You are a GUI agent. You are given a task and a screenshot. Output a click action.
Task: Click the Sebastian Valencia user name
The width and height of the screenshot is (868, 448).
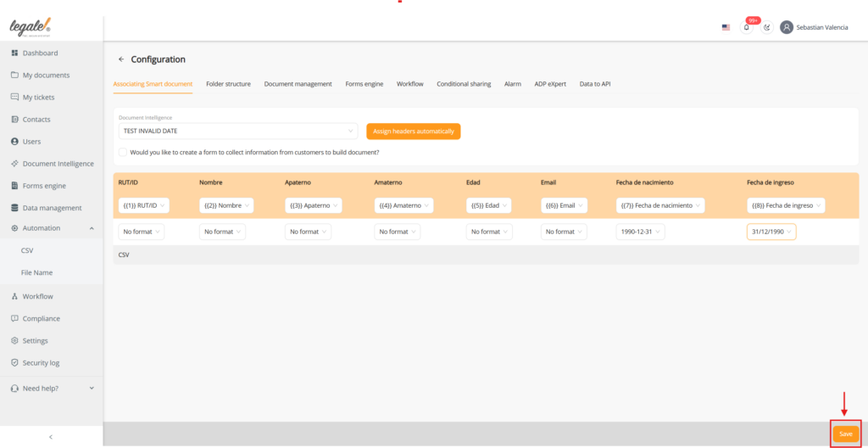click(822, 27)
